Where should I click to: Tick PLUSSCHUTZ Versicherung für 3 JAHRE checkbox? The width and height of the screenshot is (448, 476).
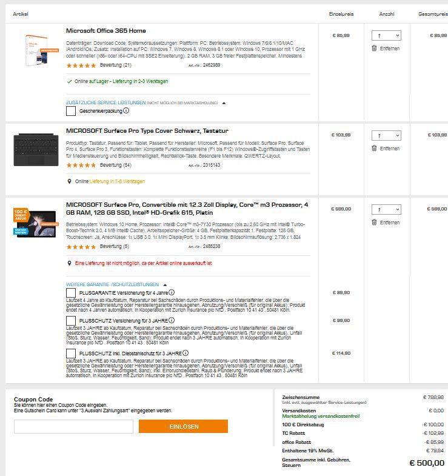71,321
